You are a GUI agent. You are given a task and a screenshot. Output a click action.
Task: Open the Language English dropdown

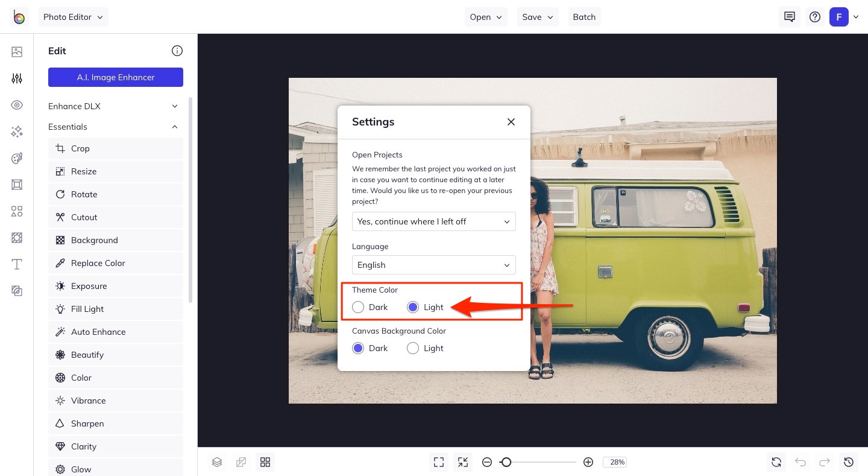coord(434,265)
